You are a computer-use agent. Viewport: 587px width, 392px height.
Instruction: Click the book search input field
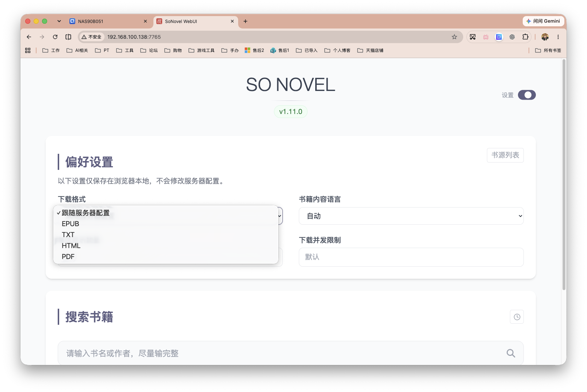point(291,353)
